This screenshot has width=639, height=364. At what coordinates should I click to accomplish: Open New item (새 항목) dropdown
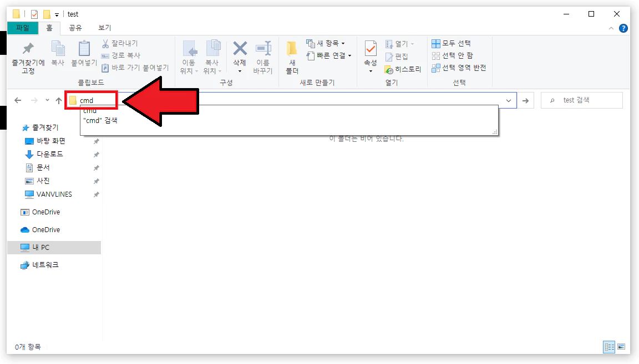[326, 43]
